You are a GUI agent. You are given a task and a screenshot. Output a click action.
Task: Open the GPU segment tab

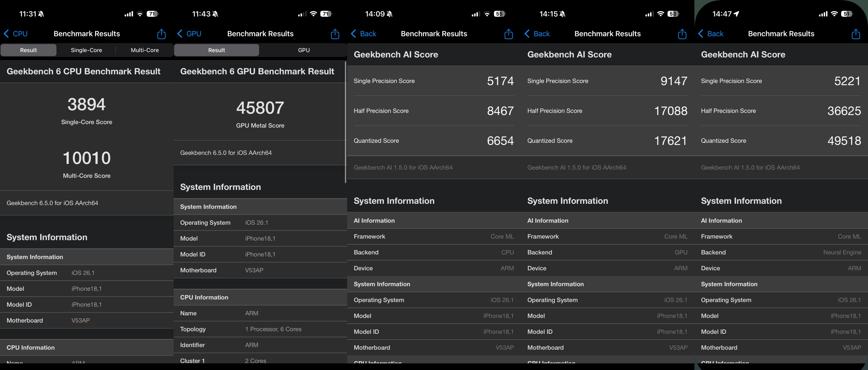[x=303, y=50]
